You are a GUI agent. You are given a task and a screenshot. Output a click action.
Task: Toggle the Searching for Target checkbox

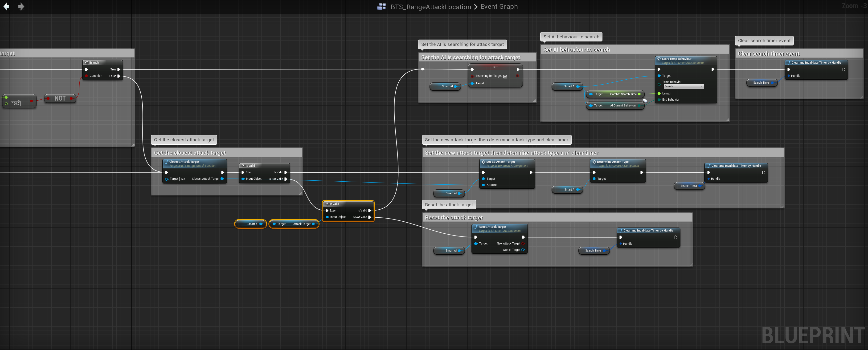click(x=505, y=77)
